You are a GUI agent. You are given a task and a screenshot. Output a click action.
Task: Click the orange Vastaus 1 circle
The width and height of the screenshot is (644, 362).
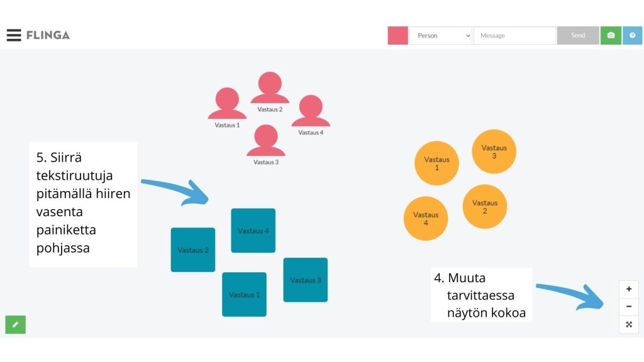tap(436, 163)
